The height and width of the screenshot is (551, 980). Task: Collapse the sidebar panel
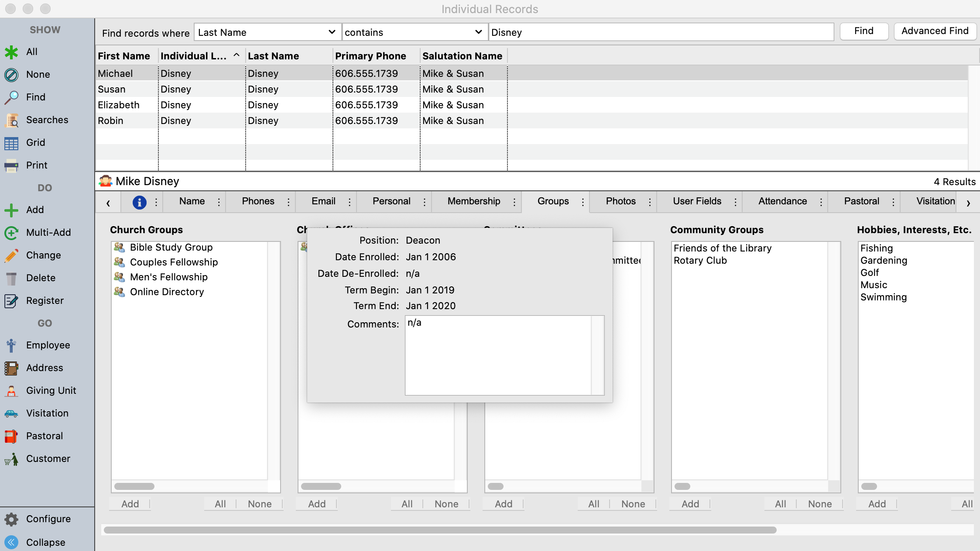(x=11, y=542)
